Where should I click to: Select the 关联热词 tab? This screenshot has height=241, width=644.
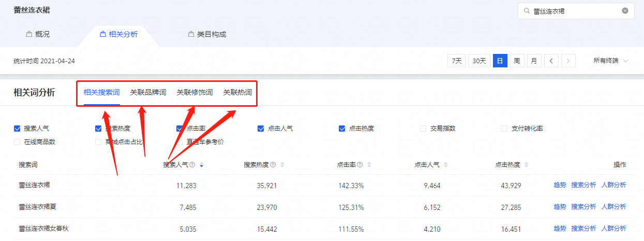point(237,93)
